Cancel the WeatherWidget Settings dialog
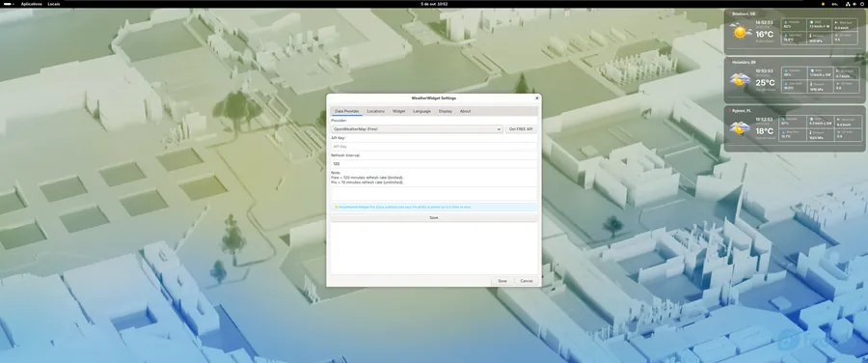 tap(527, 281)
